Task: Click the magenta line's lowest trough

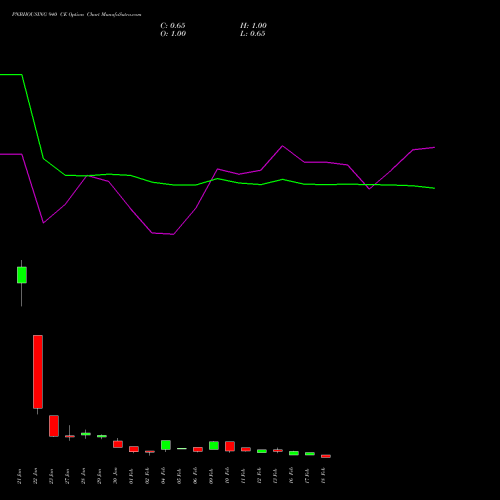Action: [173, 234]
